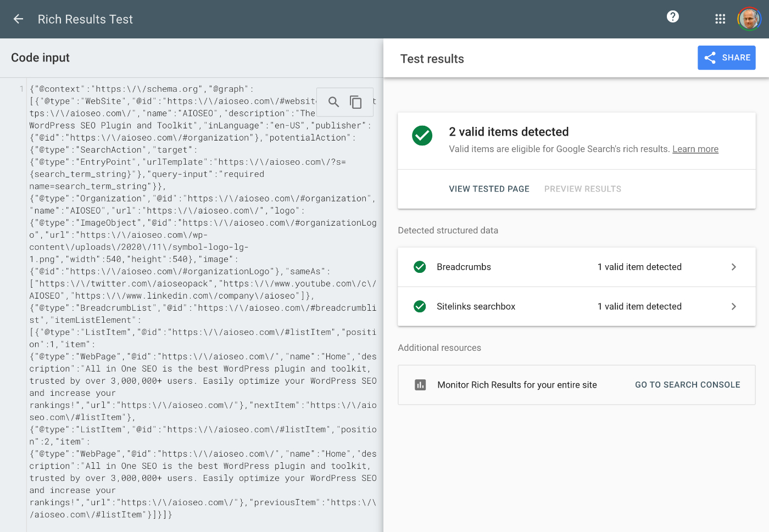Viewport: 769px width, 532px height.
Task: Go back using the arrow icon
Action: pos(18,19)
